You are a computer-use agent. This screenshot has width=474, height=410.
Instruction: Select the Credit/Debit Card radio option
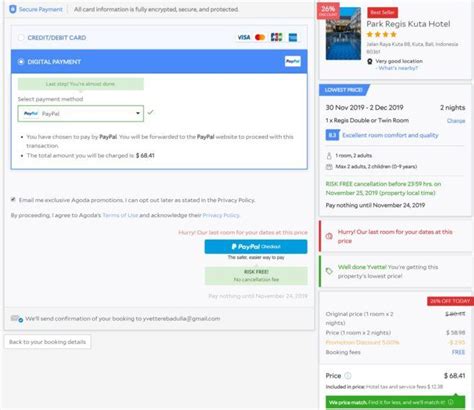pos(21,38)
